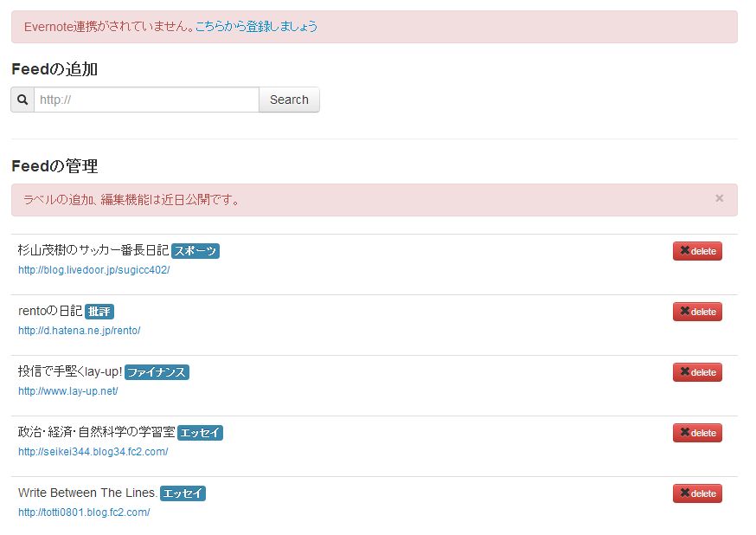This screenshot has height=535, width=756.
Task: Open http://blog.livedoor.jp/sugicc402/ link
Action: point(94,270)
